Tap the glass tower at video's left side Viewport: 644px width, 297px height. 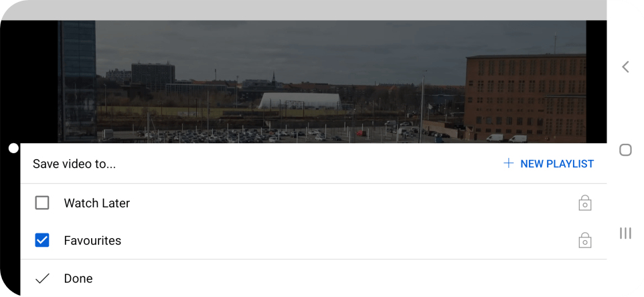pyautogui.click(x=77, y=81)
